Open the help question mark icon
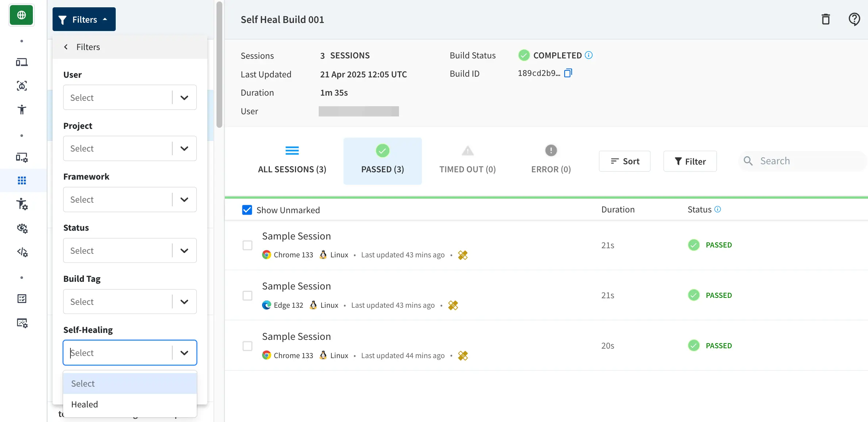The height and width of the screenshot is (422, 868). (x=854, y=19)
